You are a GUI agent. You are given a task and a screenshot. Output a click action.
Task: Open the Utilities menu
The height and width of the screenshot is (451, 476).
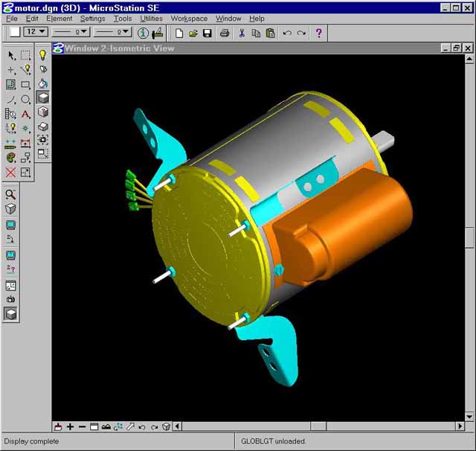(151, 19)
